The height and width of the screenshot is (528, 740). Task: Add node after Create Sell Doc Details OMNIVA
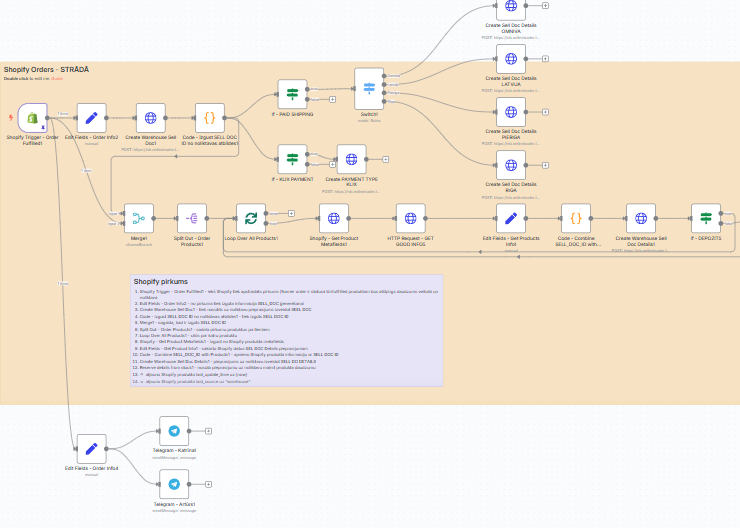point(545,6)
